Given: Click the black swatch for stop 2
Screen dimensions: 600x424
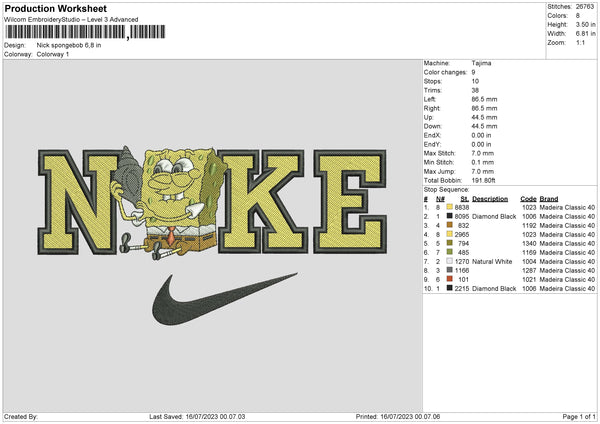Looking at the screenshot, I should tap(449, 216).
